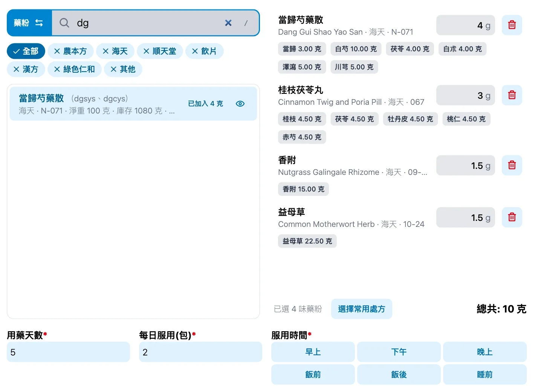Screen dimensions: 535x392
Task: Click the 總共: 10 克 total label
Action: (501, 309)
